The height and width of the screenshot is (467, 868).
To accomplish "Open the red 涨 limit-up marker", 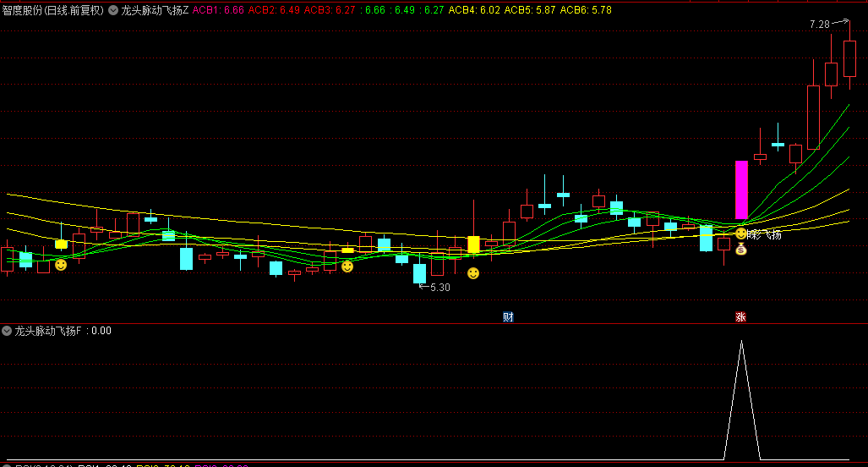I will pos(740,317).
